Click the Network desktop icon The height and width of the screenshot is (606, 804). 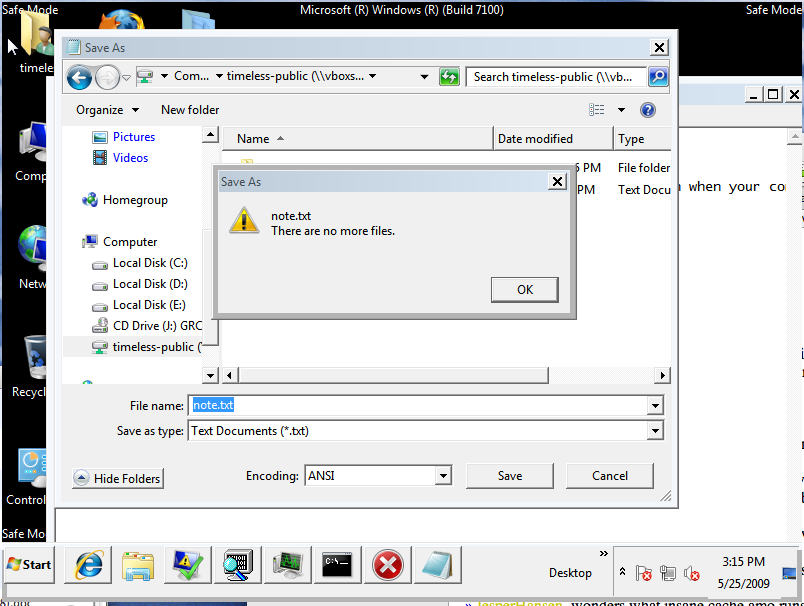[32, 257]
